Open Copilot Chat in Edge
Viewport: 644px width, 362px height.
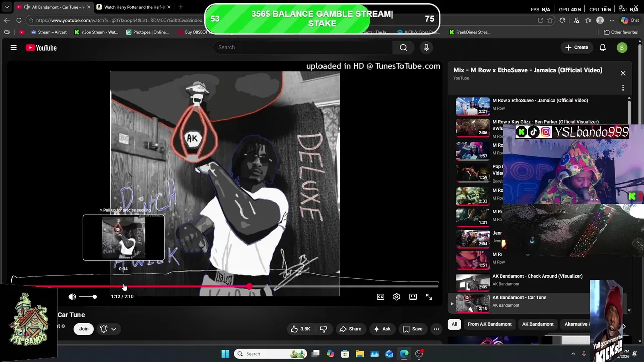(x=630, y=20)
